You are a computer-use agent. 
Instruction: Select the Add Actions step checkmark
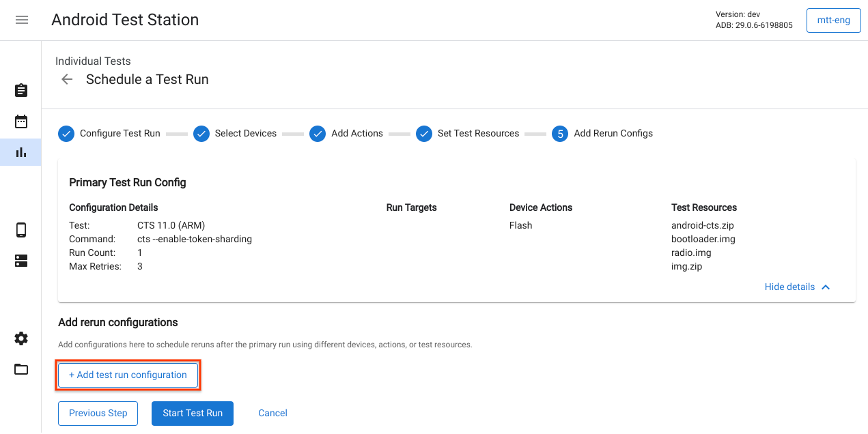pyautogui.click(x=318, y=134)
